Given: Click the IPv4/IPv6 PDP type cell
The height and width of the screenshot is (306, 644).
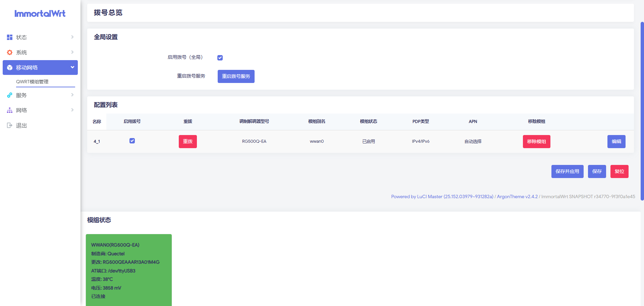Looking at the screenshot, I should tap(421, 141).
